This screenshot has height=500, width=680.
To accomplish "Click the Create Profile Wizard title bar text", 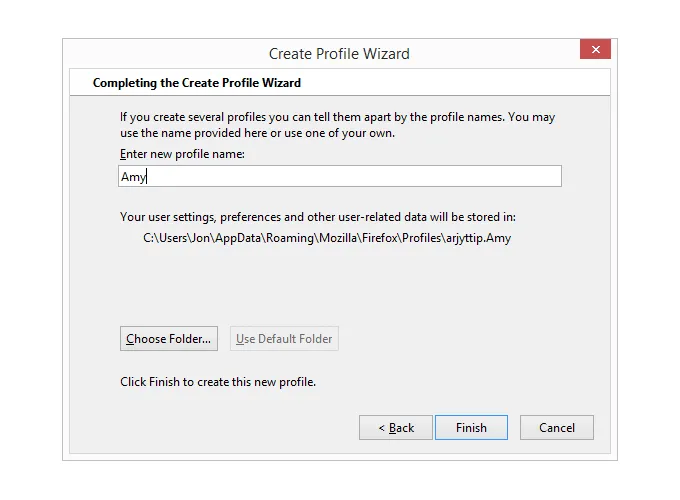I will click(339, 54).
